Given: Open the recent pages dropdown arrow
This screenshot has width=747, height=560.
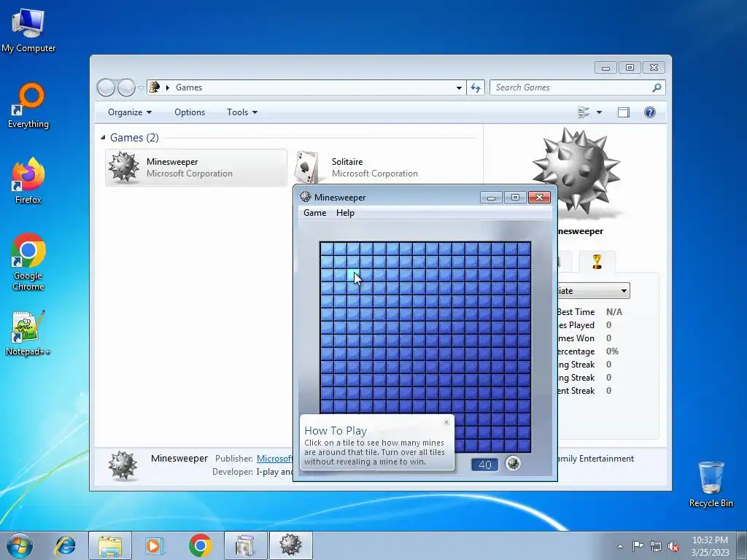Looking at the screenshot, I should (141, 87).
